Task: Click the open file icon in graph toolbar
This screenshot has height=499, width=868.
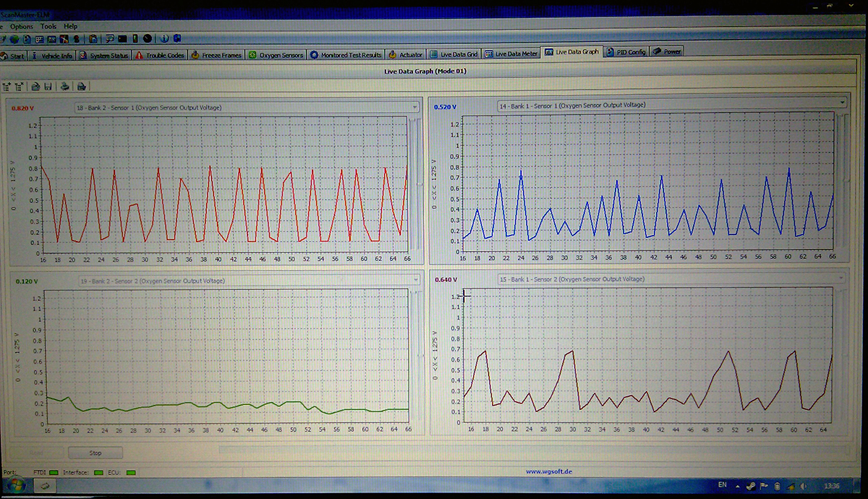Action: pyautogui.click(x=35, y=86)
